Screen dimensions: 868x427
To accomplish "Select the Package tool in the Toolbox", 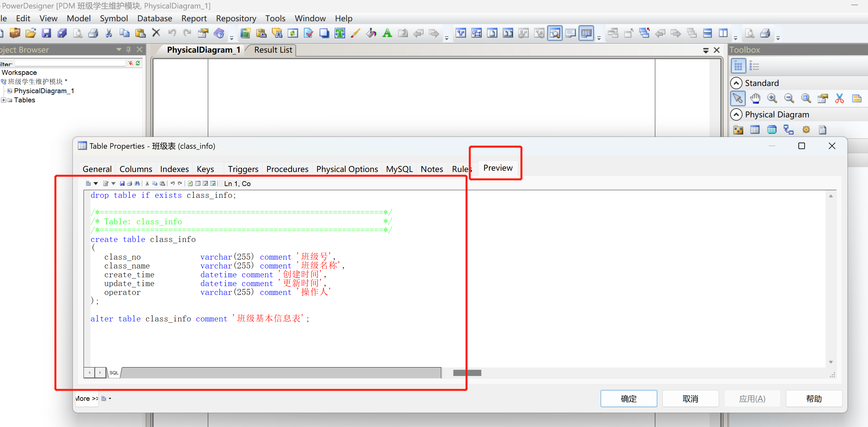I will [x=738, y=130].
